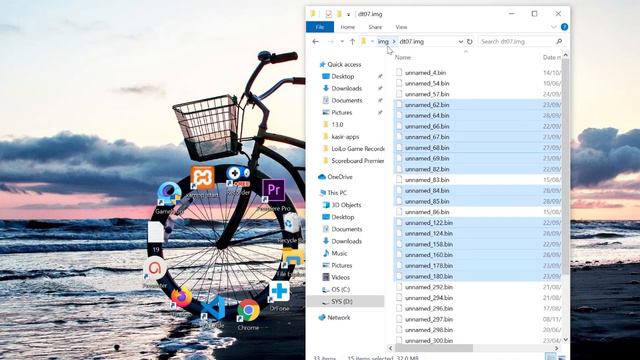
Task: Open Chrome desktop shortcut
Action: (248, 314)
